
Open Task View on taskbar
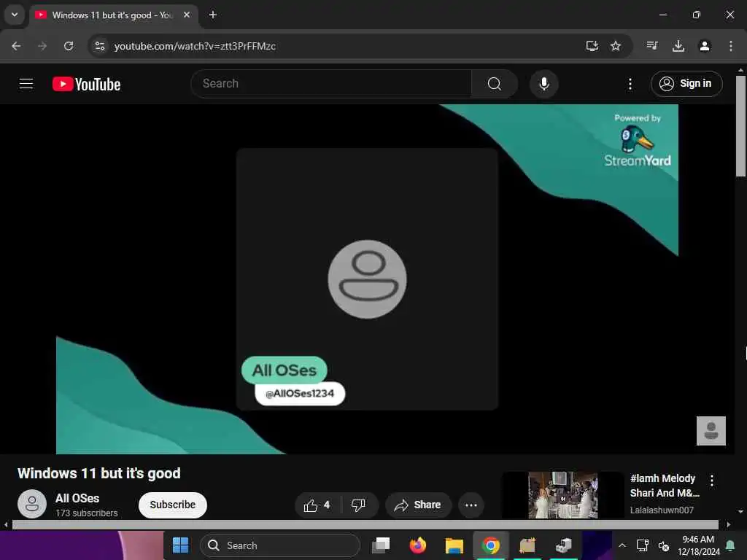(381, 545)
